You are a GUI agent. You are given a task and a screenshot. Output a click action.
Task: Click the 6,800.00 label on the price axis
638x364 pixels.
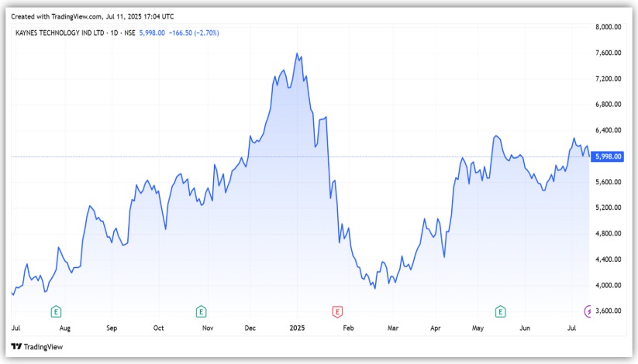(608, 105)
